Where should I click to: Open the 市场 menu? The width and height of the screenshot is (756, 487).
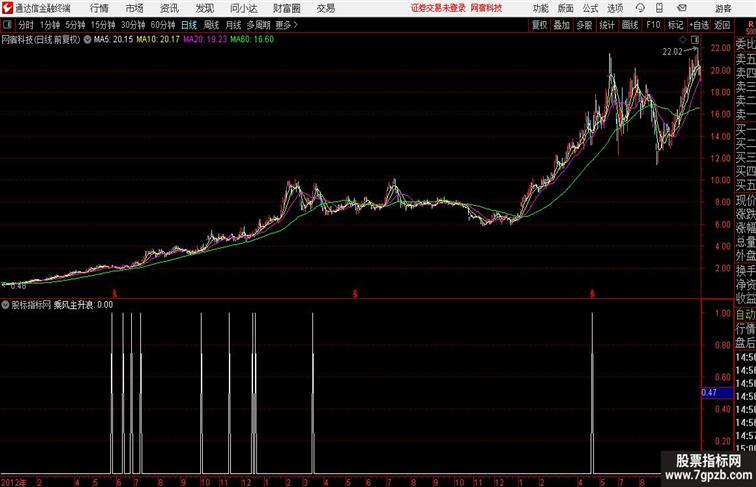coord(134,8)
